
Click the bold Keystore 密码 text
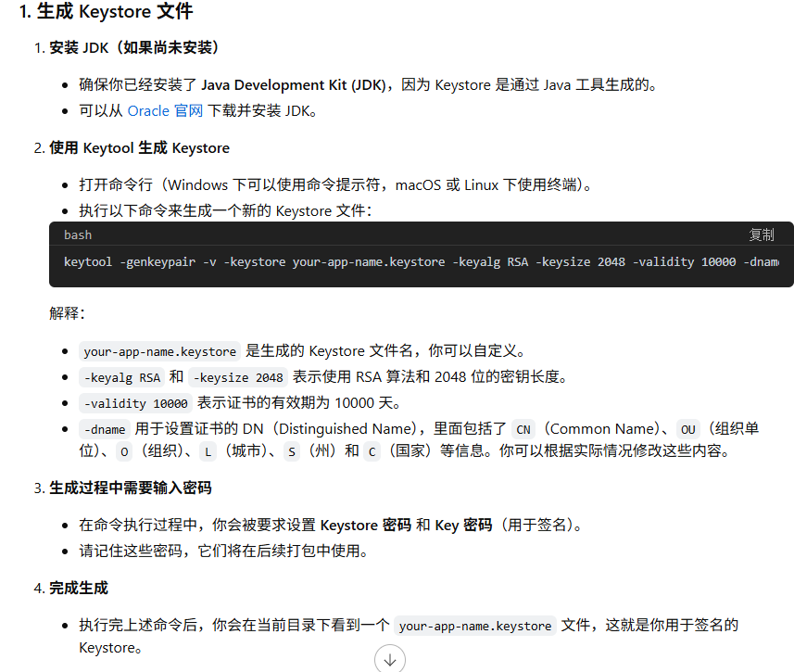(366, 525)
